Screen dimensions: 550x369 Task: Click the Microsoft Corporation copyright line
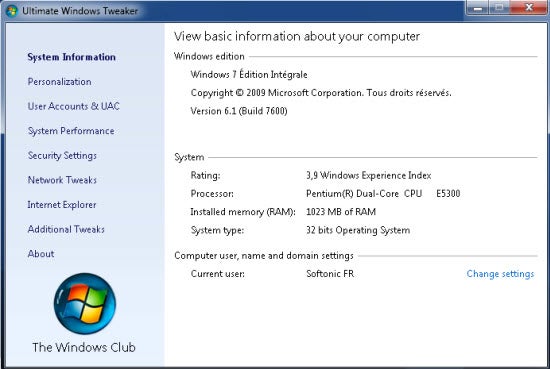(x=321, y=93)
